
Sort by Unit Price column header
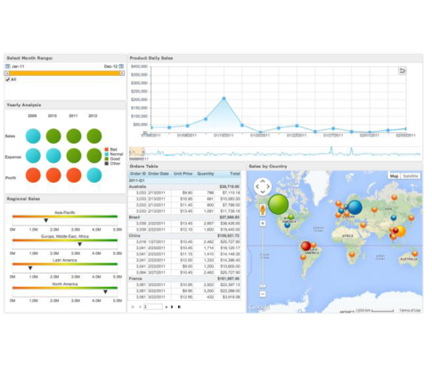pos(183,174)
